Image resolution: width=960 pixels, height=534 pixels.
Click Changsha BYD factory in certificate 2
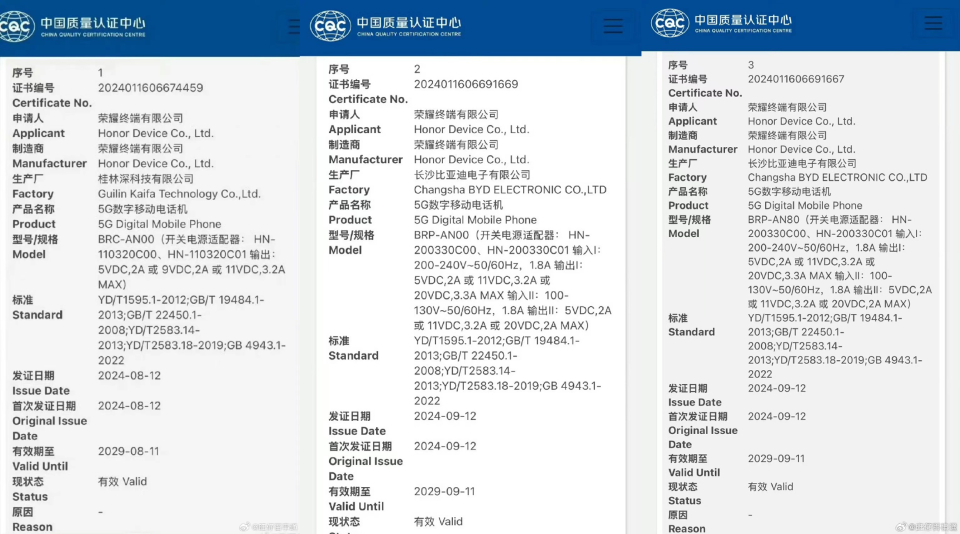pyautogui.click(x=510, y=190)
